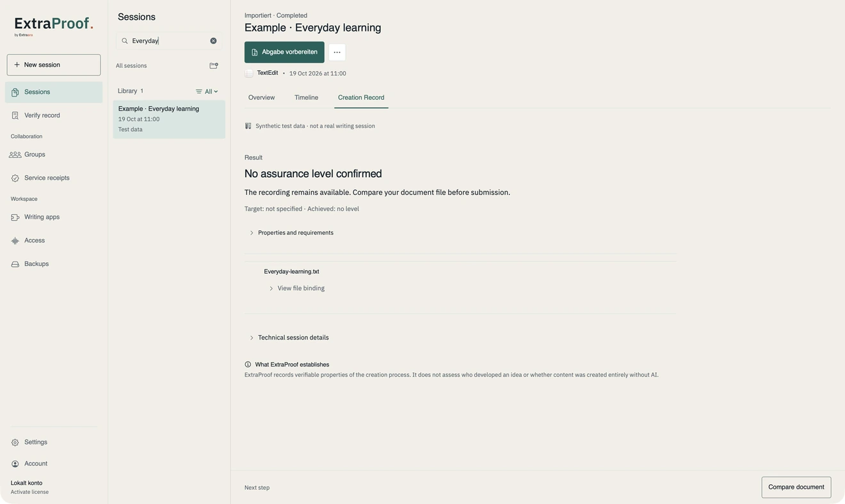Screen dimensions: 845x504
Task: Click the Sessions search input field
Action: [169, 41]
